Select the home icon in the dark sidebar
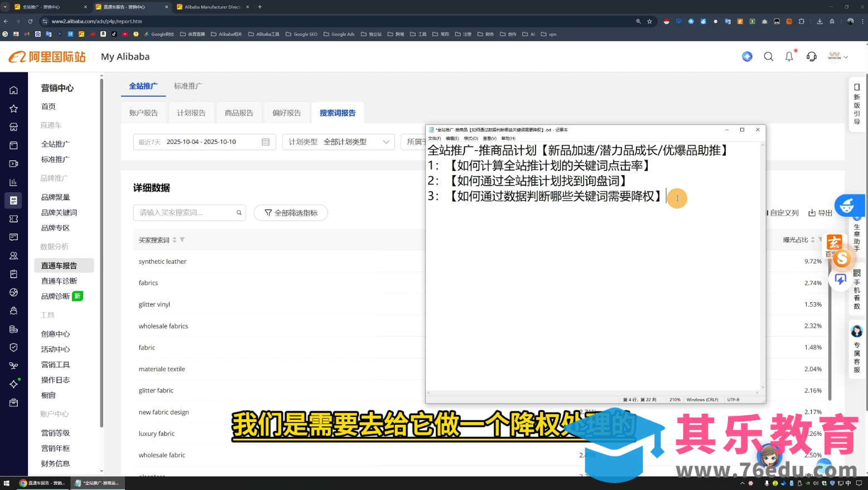This screenshot has width=868, height=490. click(x=13, y=90)
